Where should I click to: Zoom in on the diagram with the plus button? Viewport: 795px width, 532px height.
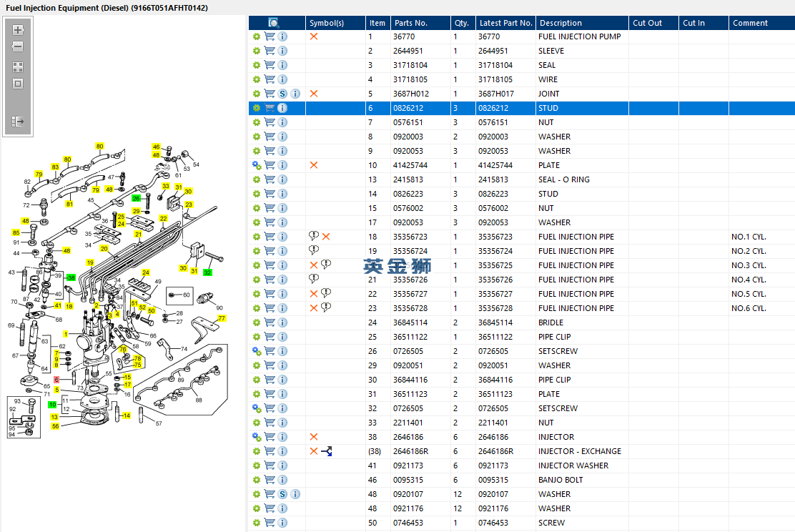coord(18,30)
